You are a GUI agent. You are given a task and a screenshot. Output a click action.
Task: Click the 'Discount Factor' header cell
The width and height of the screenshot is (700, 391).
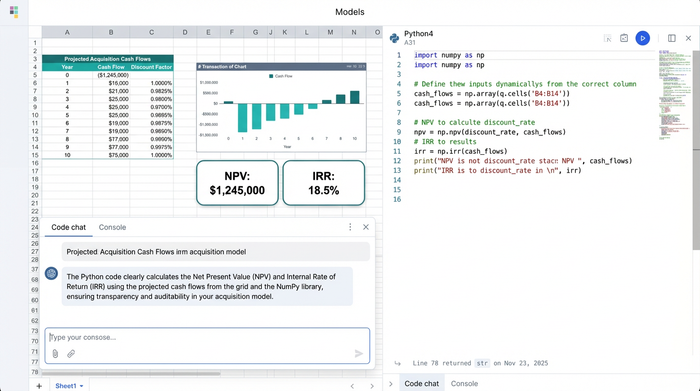(x=151, y=67)
